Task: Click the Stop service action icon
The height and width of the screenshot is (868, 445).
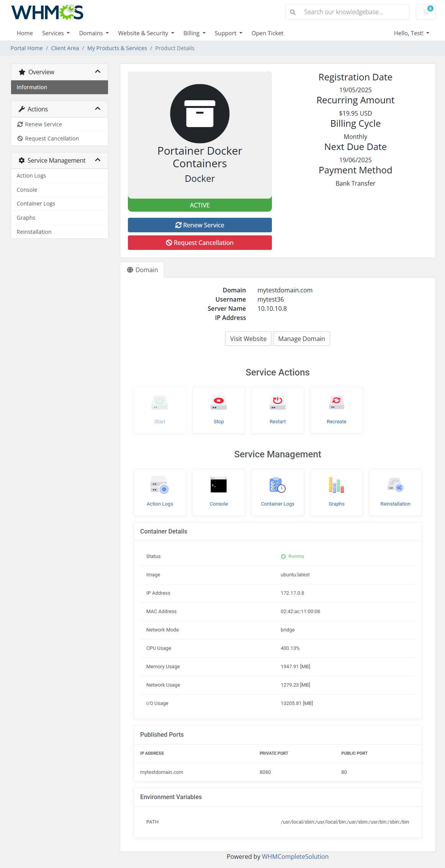Action: [x=219, y=403]
